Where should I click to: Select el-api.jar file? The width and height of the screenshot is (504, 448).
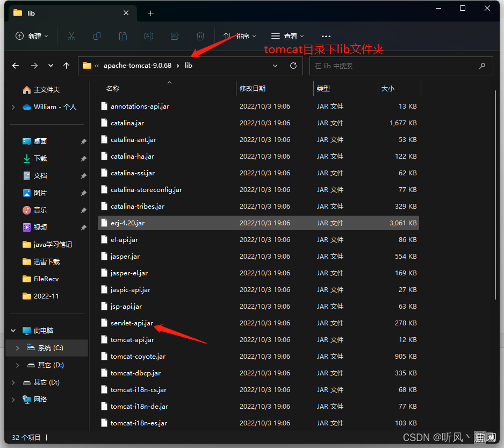click(258, 240)
